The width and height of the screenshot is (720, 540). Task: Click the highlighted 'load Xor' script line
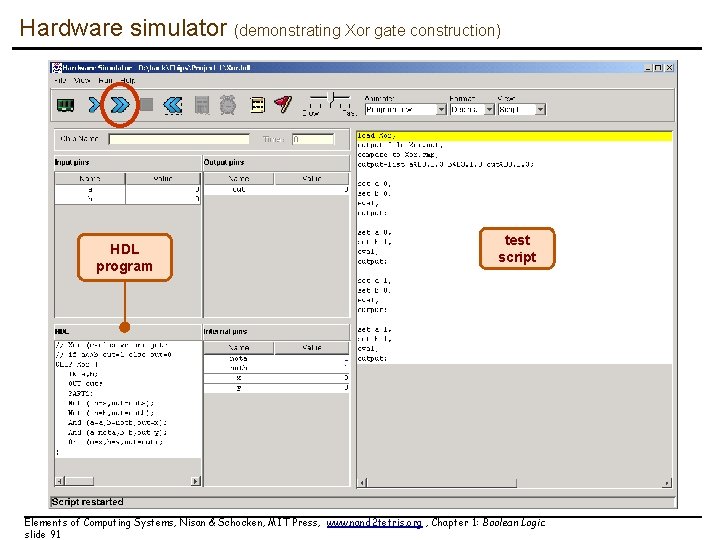click(x=514, y=135)
